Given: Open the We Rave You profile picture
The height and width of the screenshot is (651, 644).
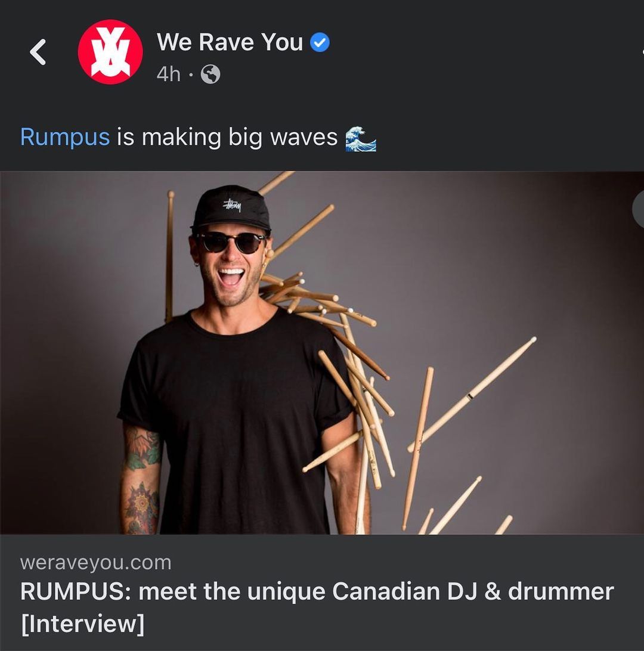Looking at the screenshot, I should click(110, 52).
